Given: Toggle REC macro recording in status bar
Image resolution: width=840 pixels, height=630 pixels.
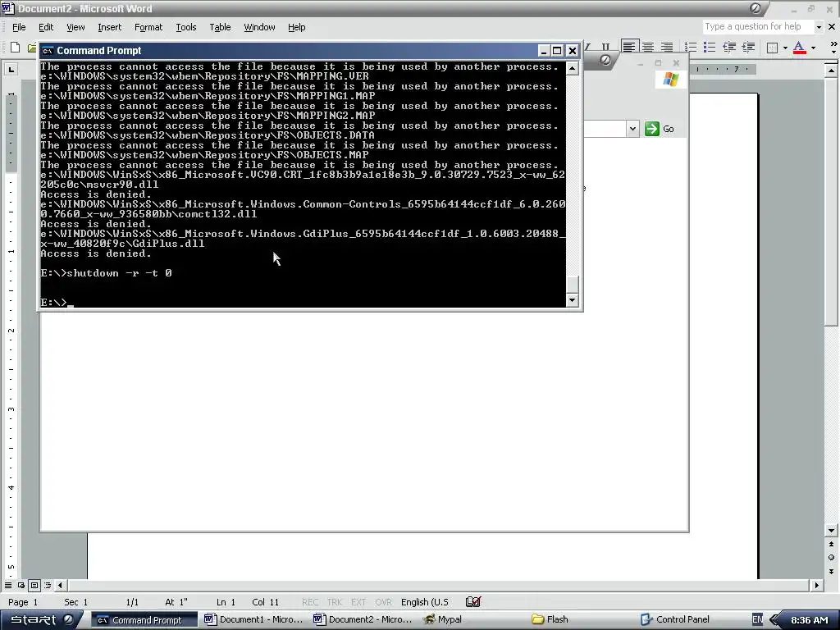Looking at the screenshot, I should [310, 602].
